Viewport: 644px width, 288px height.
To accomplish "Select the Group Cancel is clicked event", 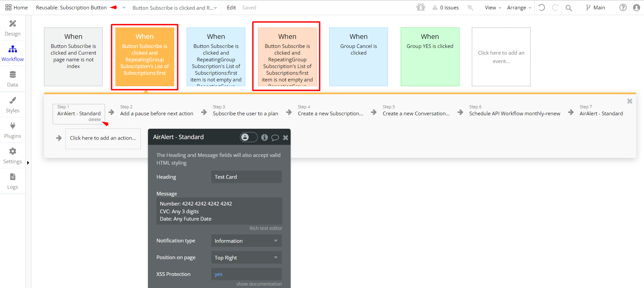I will pos(358,57).
